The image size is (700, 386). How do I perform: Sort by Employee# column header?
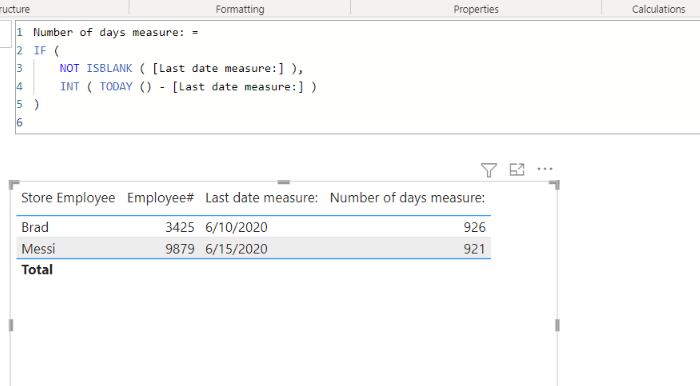(160, 198)
